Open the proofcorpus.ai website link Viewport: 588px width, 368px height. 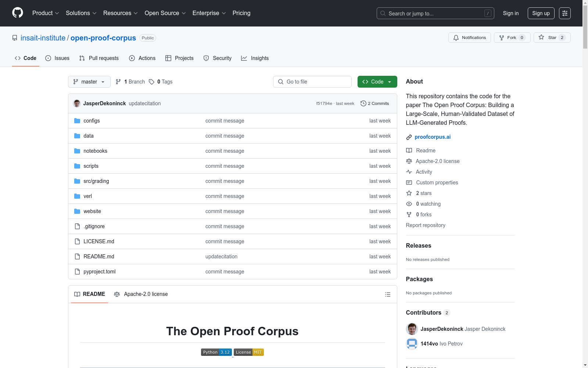(x=433, y=137)
